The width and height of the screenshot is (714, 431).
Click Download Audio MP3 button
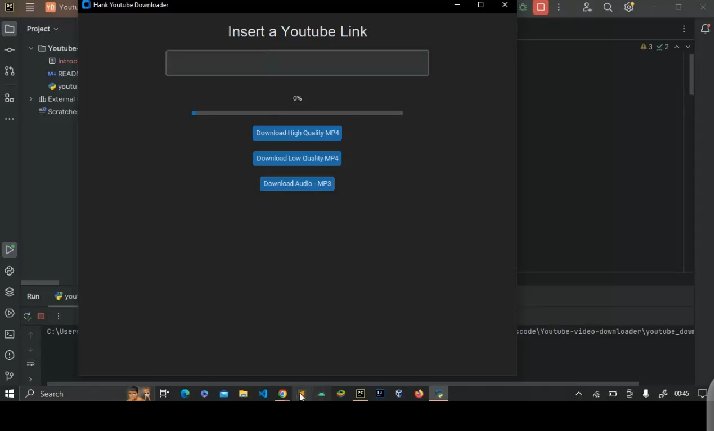pos(297,183)
